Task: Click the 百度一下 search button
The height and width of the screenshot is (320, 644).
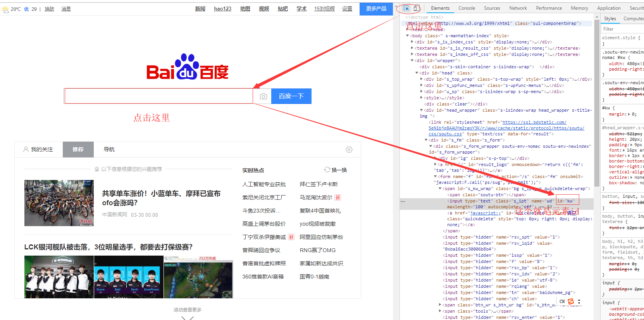Action: tap(291, 96)
